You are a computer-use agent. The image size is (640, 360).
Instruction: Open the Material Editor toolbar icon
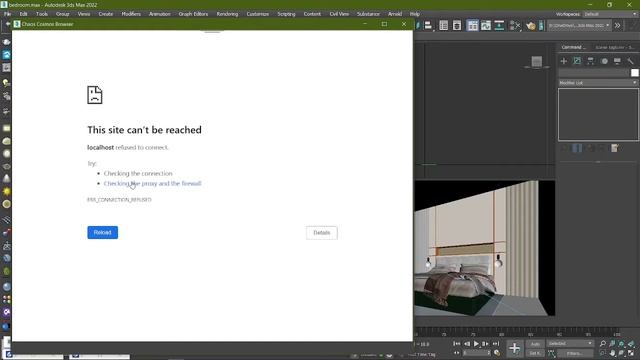point(515,26)
